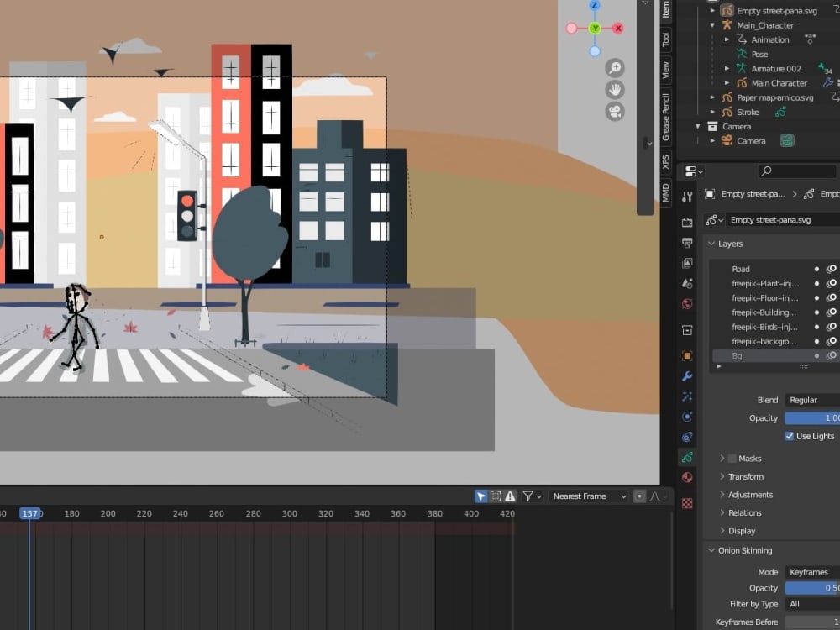Open the Grease Pencil sidebar tab
840x630 pixels.
point(665,117)
